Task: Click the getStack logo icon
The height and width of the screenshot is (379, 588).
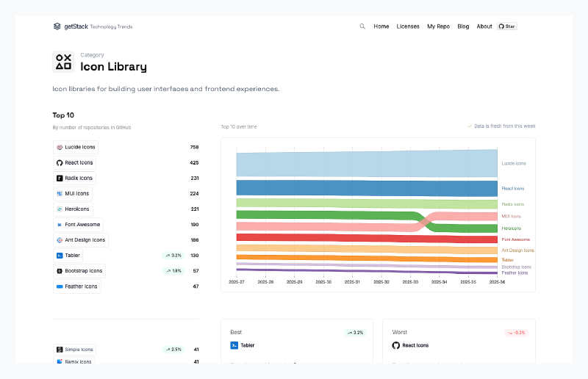Action: [57, 26]
